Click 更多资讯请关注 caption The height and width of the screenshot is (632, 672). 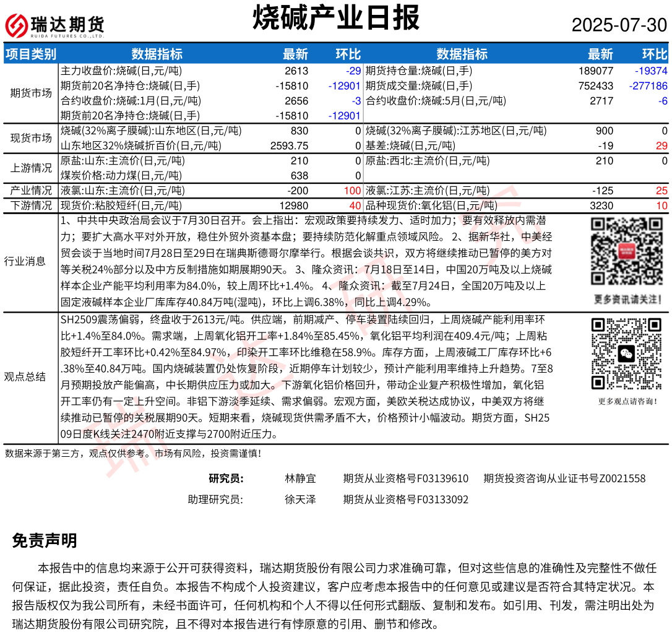click(625, 299)
